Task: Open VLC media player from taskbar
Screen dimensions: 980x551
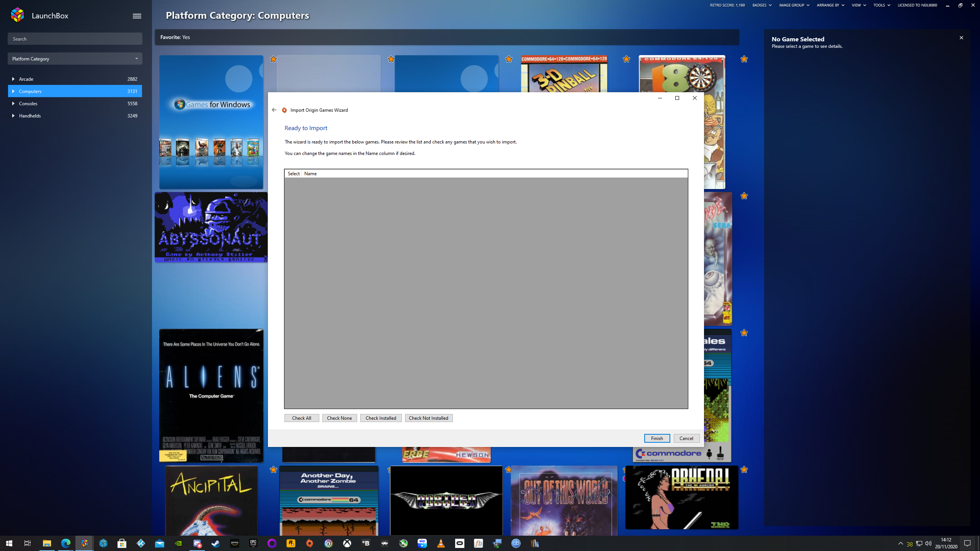Action: coord(441,543)
